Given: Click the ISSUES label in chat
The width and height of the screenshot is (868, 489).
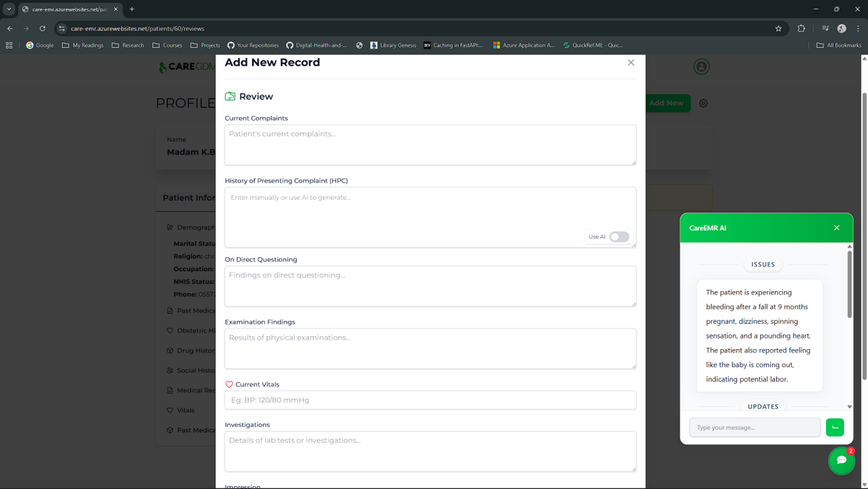Looking at the screenshot, I should pyautogui.click(x=763, y=264).
